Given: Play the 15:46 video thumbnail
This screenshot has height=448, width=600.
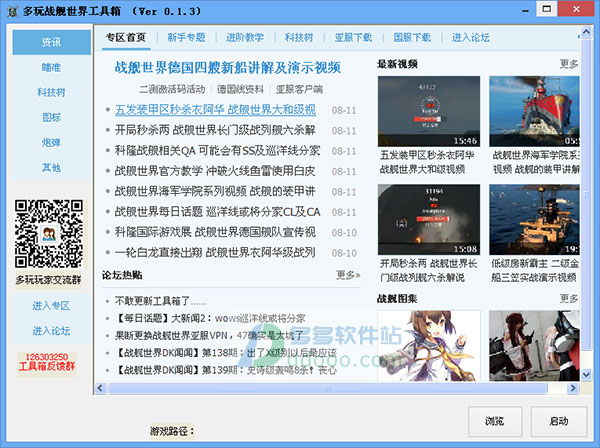Looking at the screenshot, I should click(x=429, y=111).
